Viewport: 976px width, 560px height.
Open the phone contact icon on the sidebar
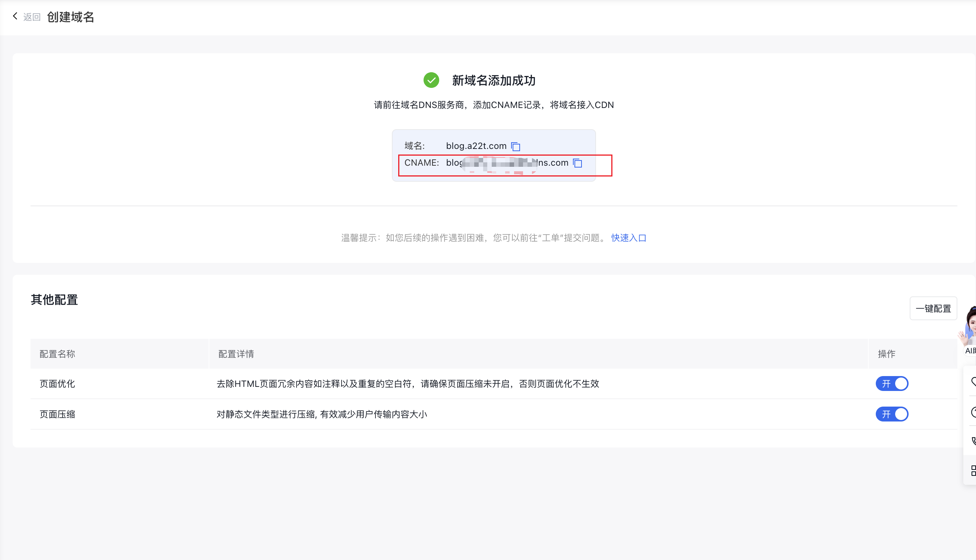point(974,440)
